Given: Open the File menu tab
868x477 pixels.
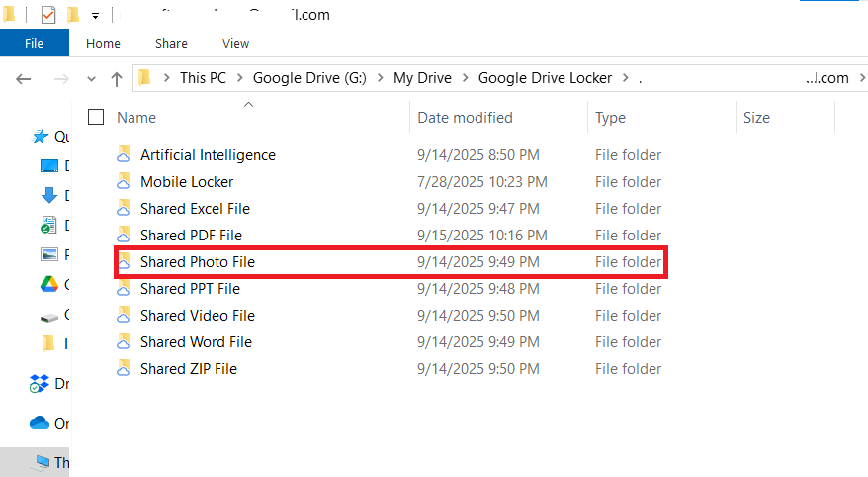Looking at the screenshot, I should click(x=34, y=44).
